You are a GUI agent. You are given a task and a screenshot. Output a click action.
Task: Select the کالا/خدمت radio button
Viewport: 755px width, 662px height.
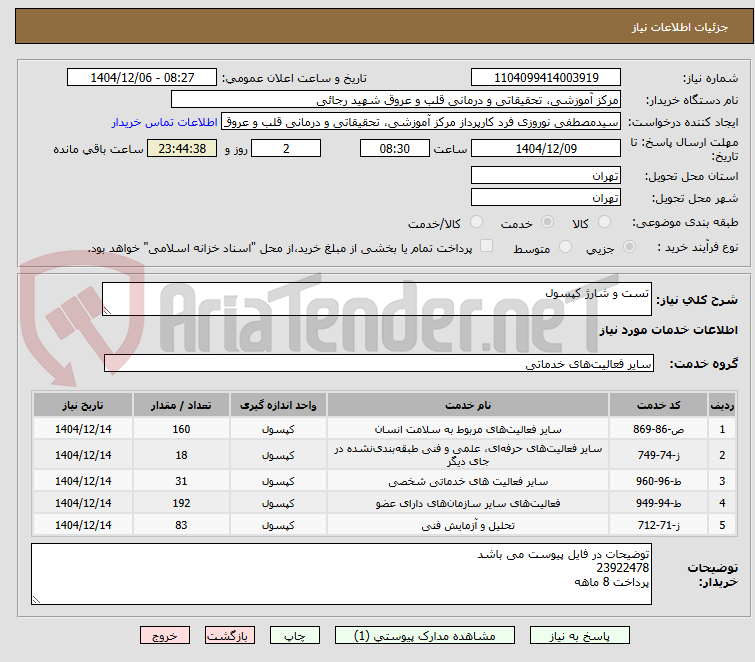[x=476, y=222]
